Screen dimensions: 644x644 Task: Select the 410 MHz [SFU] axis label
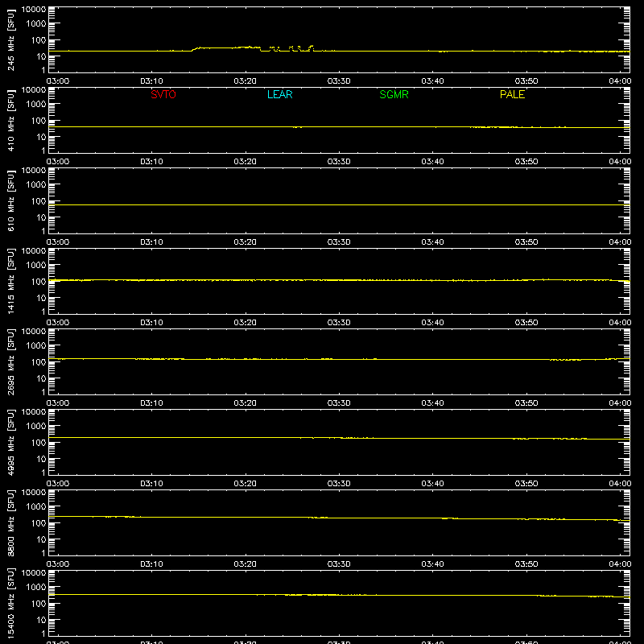(x=10, y=120)
